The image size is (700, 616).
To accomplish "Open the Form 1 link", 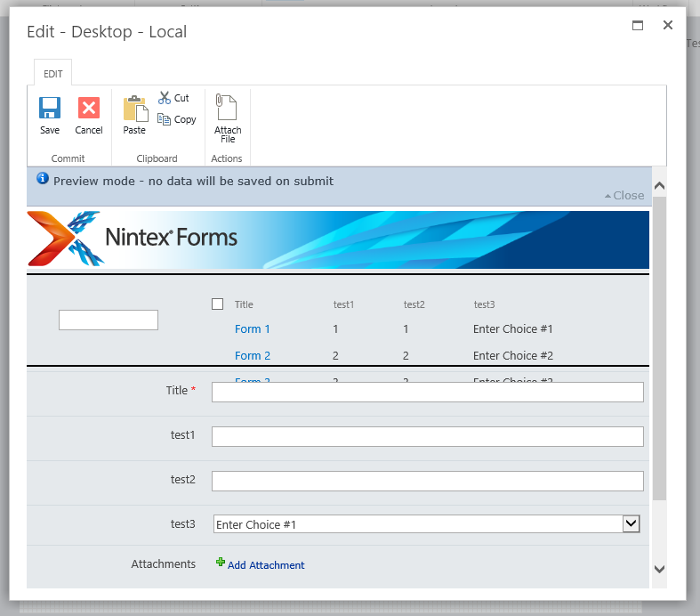I will 253,329.
